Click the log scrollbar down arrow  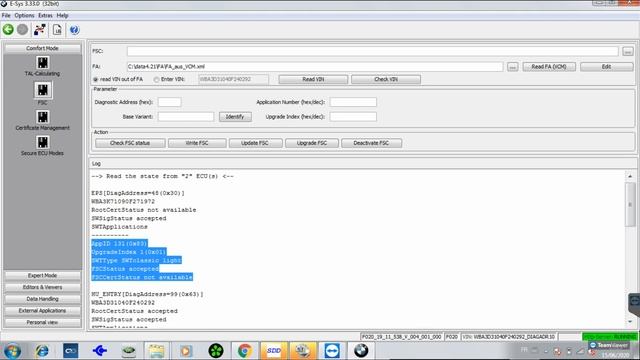pos(630,322)
